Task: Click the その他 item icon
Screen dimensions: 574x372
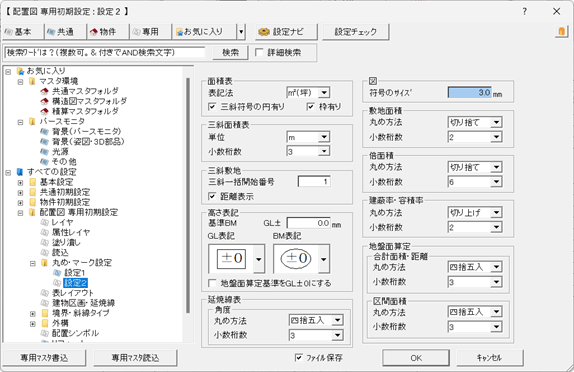Action: pyautogui.click(x=45, y=162)
